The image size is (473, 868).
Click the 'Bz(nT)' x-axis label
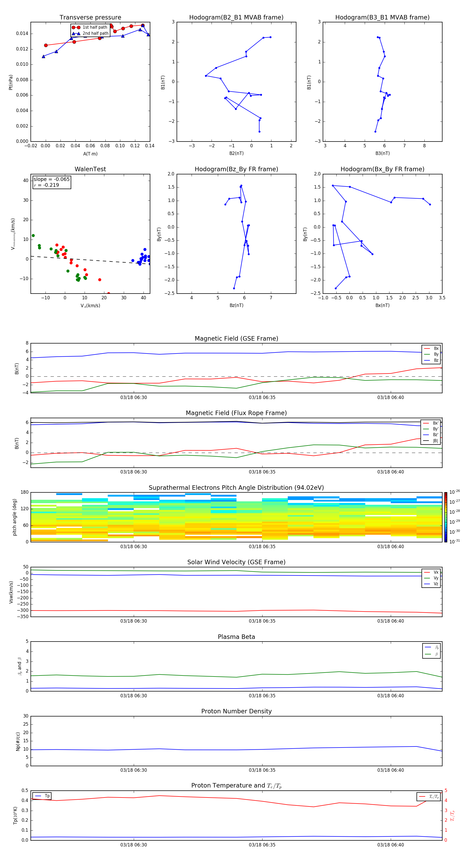[x=236, y=305]
